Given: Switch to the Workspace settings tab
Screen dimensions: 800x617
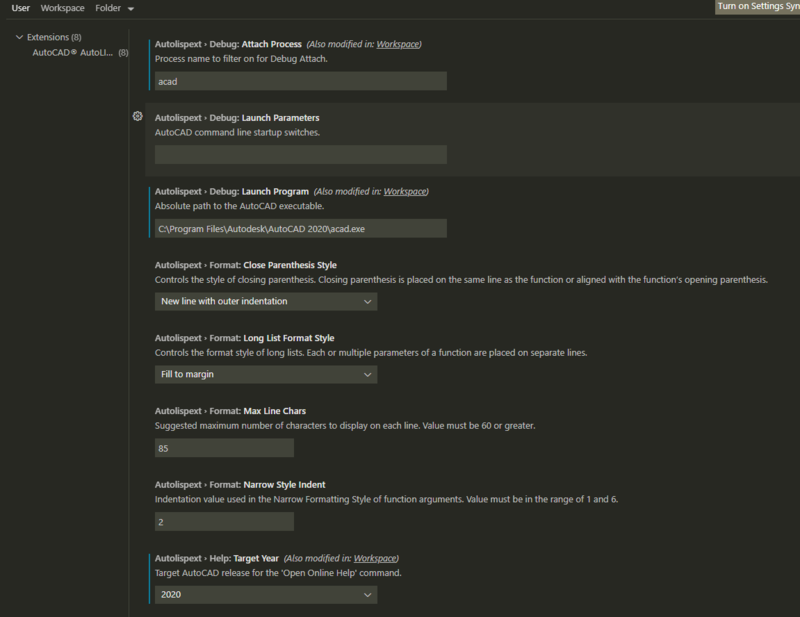Looking at the screenshot, I should click(62, 8).
